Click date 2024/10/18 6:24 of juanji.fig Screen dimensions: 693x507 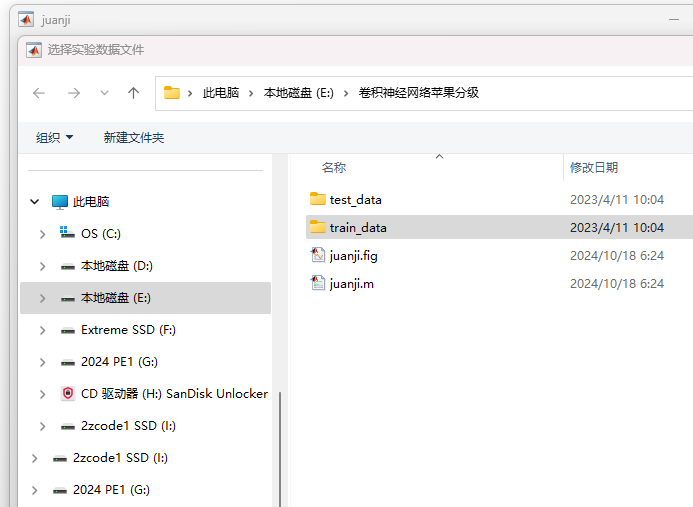click(x=617, y=256)
